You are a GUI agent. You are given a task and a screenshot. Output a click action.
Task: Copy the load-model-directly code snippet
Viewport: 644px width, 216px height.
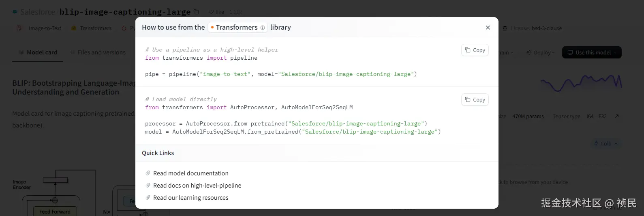475,99
